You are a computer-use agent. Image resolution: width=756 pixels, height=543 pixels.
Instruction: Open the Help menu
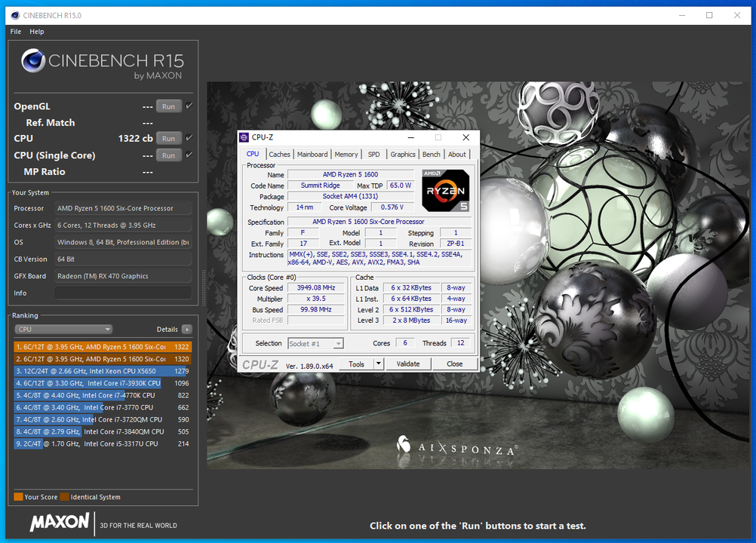pyautogui.click(x=37, y=32)
